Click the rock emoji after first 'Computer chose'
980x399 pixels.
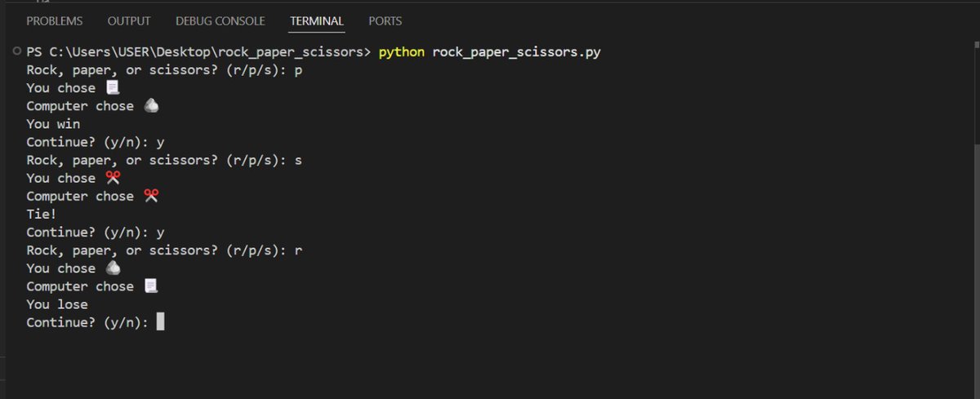(150, 105)
